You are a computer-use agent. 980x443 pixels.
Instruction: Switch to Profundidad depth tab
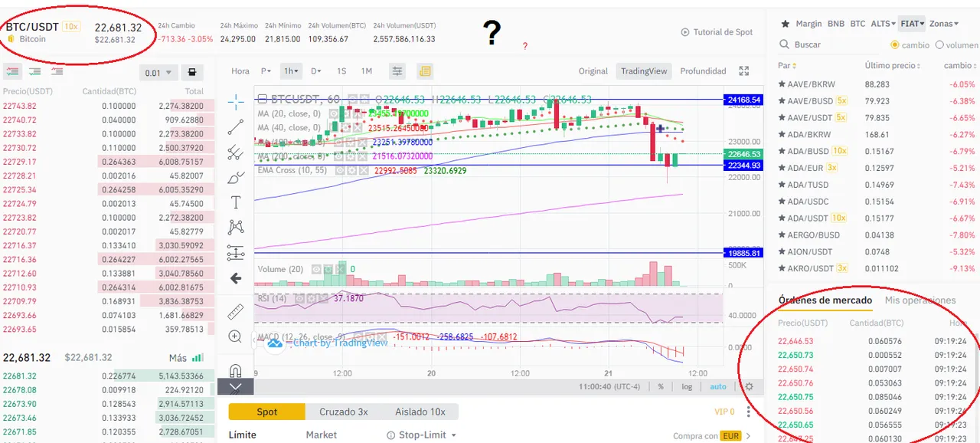[x=703, y=71]
